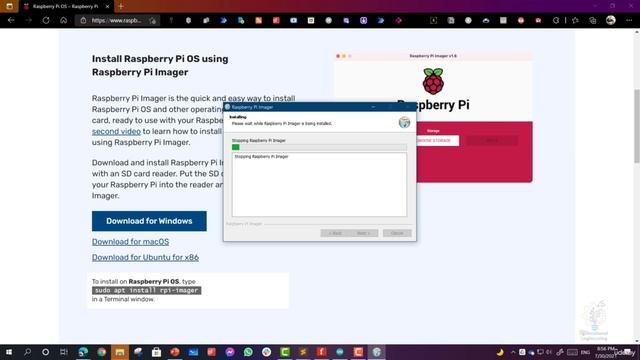This screenshot has height=360, width=640.
Task: Go back using the browser back arrow
Action: 11,20
